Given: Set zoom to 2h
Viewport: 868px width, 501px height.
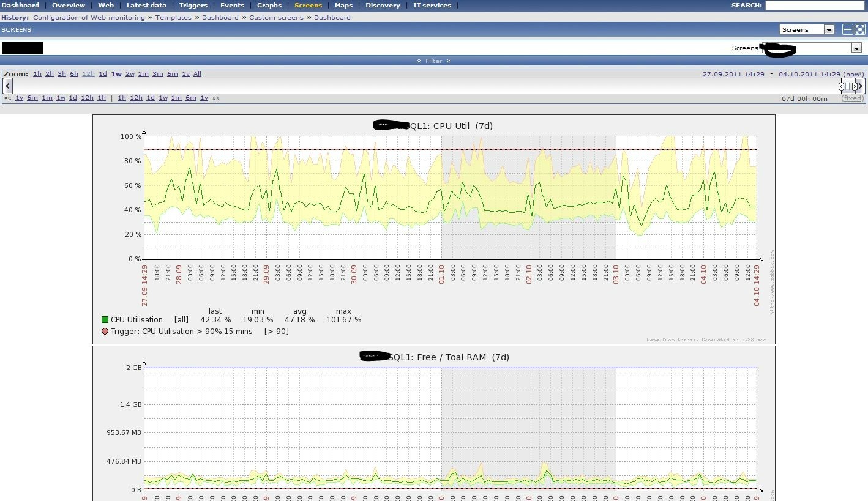Looking at the screenshot, I should coord(50,74).
